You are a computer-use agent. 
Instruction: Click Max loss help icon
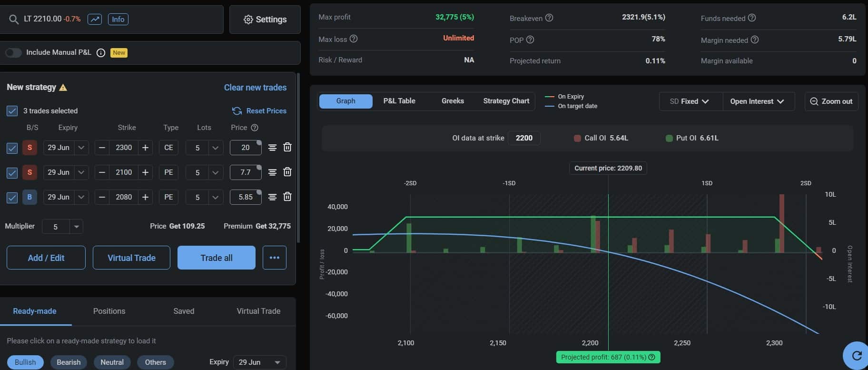click(354, 39)
